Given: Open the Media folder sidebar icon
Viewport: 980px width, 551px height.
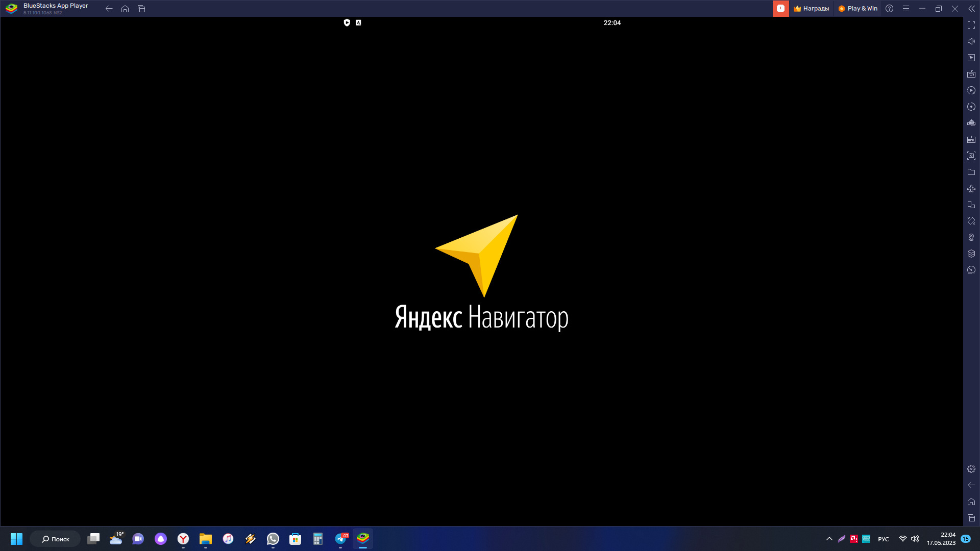Looking at the screenshot, I should pos(971,172).
